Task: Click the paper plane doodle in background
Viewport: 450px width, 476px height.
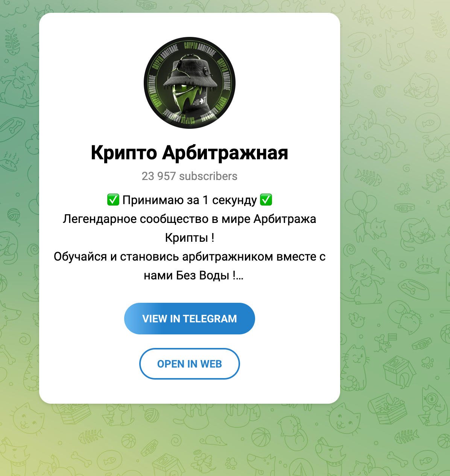Action: (x=356, y=44)
